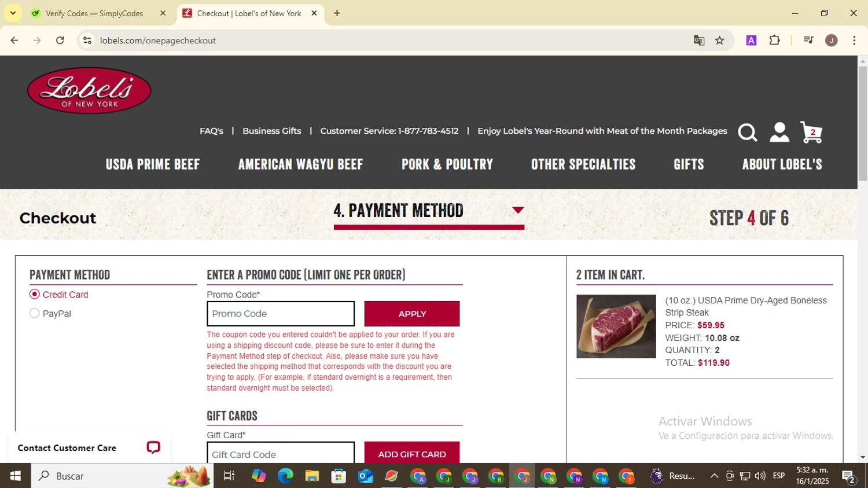Image resolution: width=868 pixels, height=488 pixels.
Task: Open the shopping cart icon with 2 items
Action: [811, 132]
